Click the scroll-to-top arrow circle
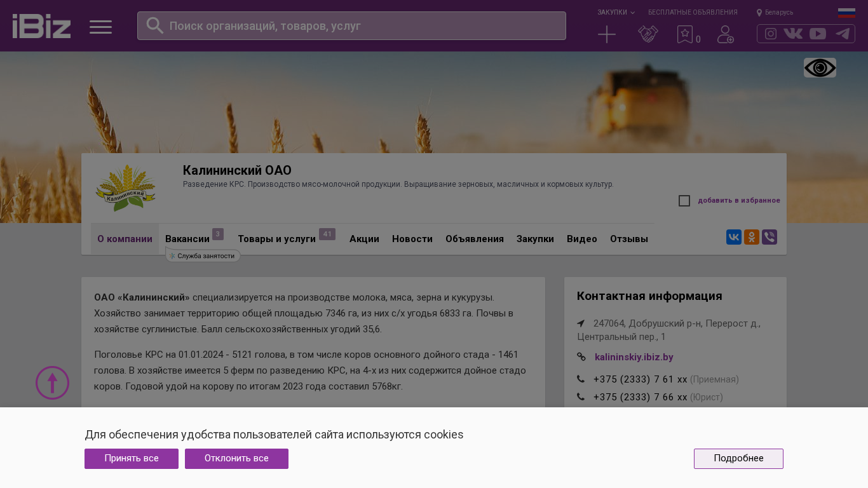868x488 pixels. (x=52, y=383)
